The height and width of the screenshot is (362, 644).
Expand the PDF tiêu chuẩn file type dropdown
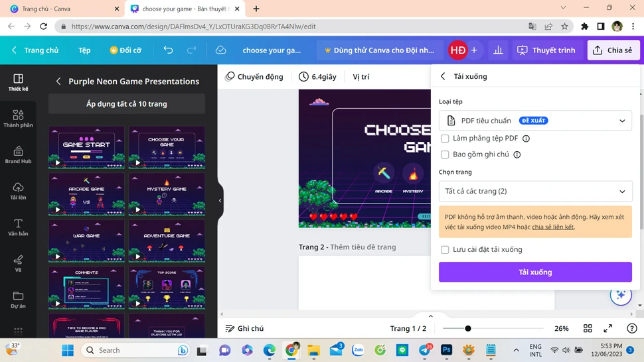(x=535, y=121)
